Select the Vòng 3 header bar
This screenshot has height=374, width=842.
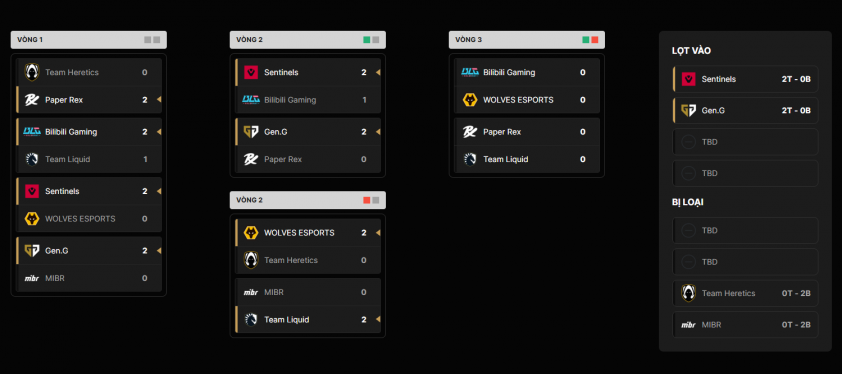[527, 40]
